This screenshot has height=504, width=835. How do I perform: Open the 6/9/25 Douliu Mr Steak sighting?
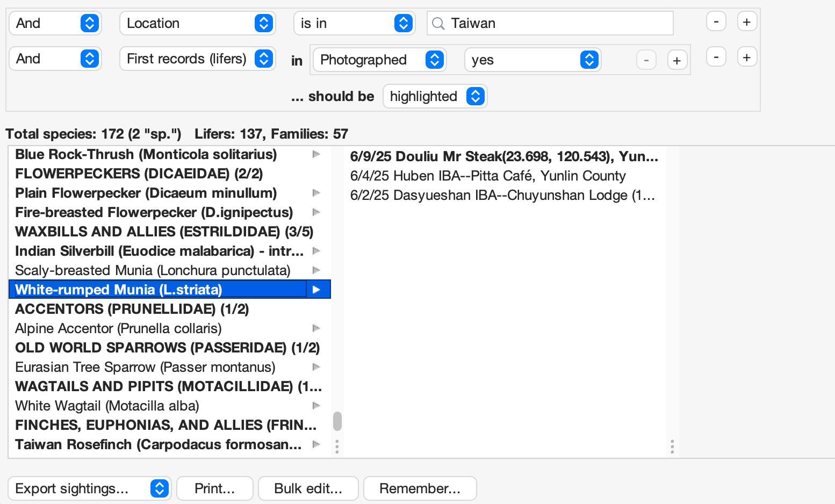(x=504, y=156)
